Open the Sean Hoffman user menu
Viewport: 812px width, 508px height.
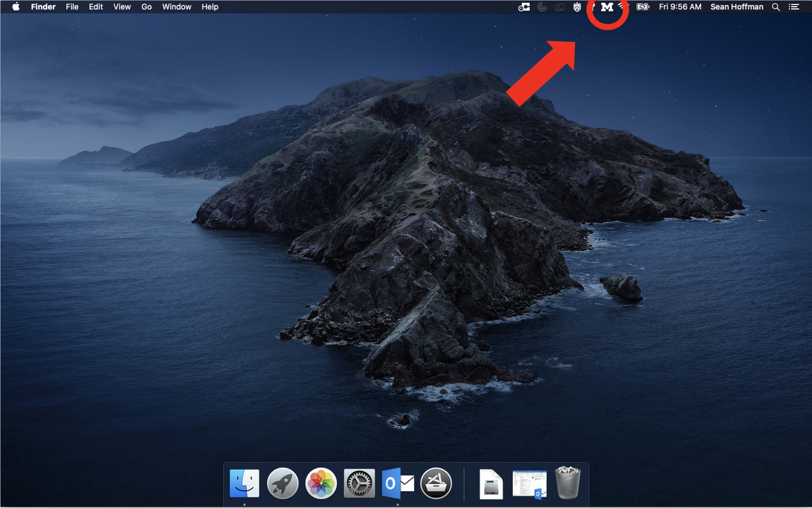pos(737,7)
